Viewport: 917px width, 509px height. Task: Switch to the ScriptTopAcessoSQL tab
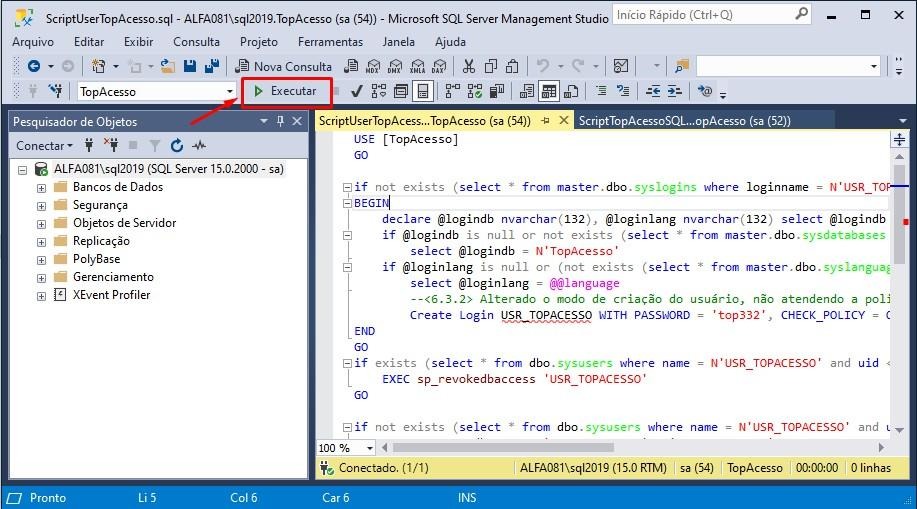(x=684, y=121)
